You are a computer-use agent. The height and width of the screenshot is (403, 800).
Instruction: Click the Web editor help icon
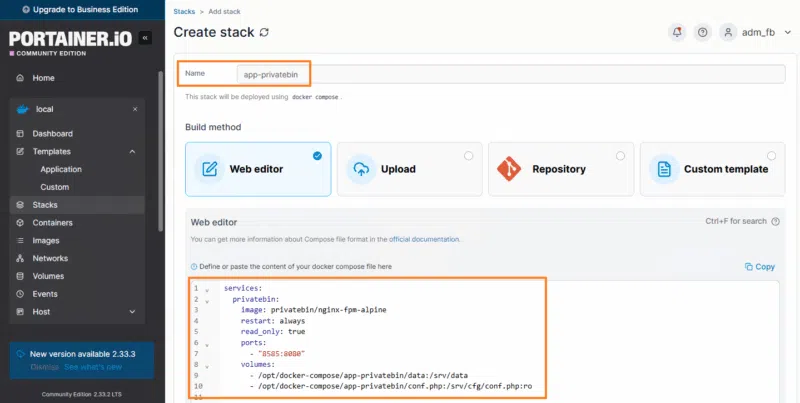coord(776,221)
